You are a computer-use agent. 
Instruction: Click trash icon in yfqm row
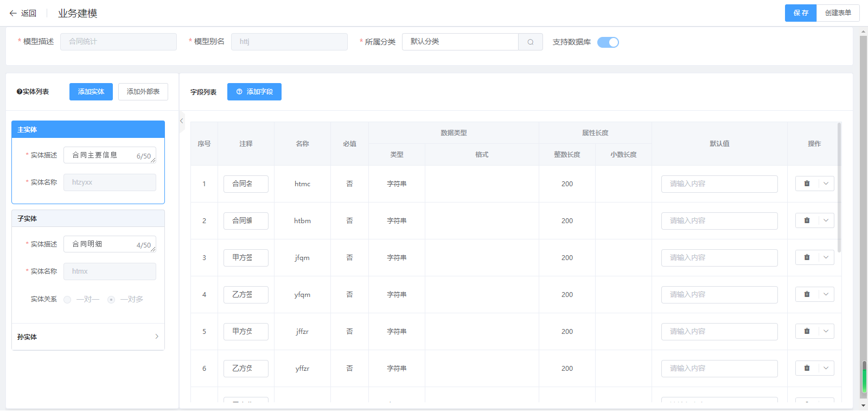[x=807, y=294]
